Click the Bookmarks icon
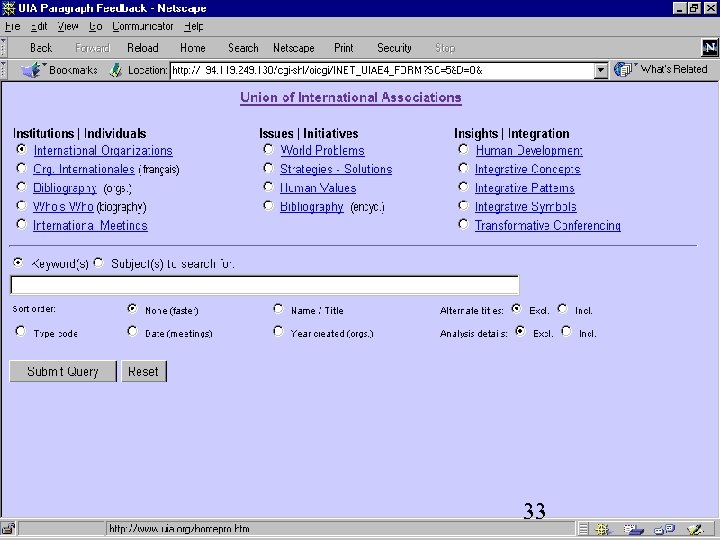The image size is (720, 540). pyautogui.click(x=32, y=70)
